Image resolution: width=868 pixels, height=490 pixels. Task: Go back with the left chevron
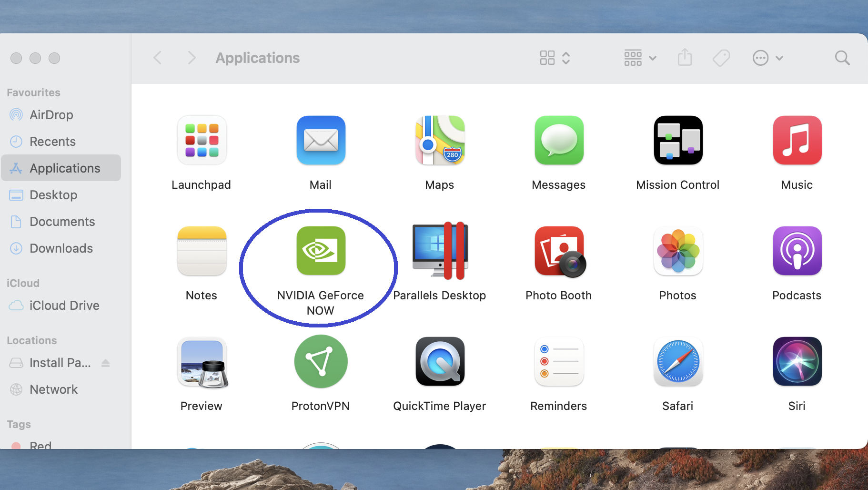tap(158, 58)
